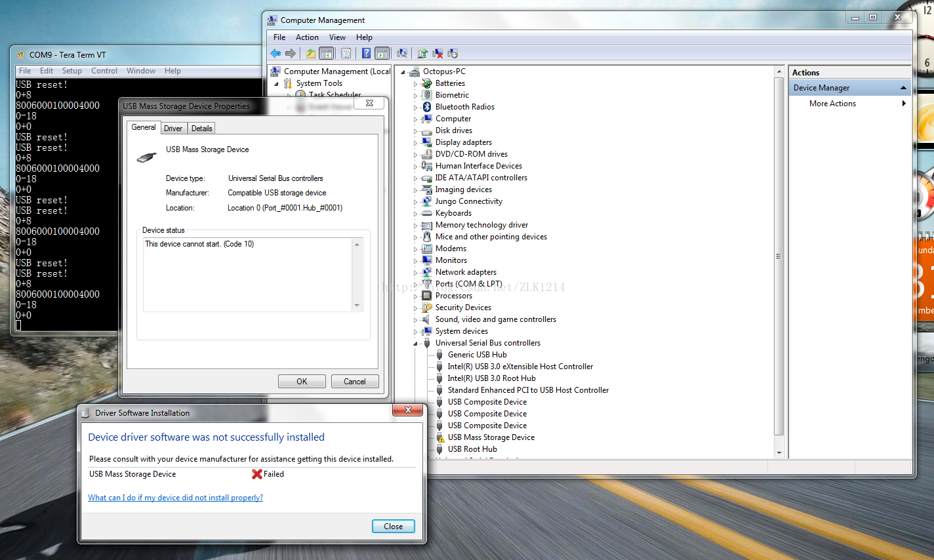This screenshot has width=934, height=560.
Task: Click Scan for hardware changes toolbar icon
Action: click(x=402, y=53)
